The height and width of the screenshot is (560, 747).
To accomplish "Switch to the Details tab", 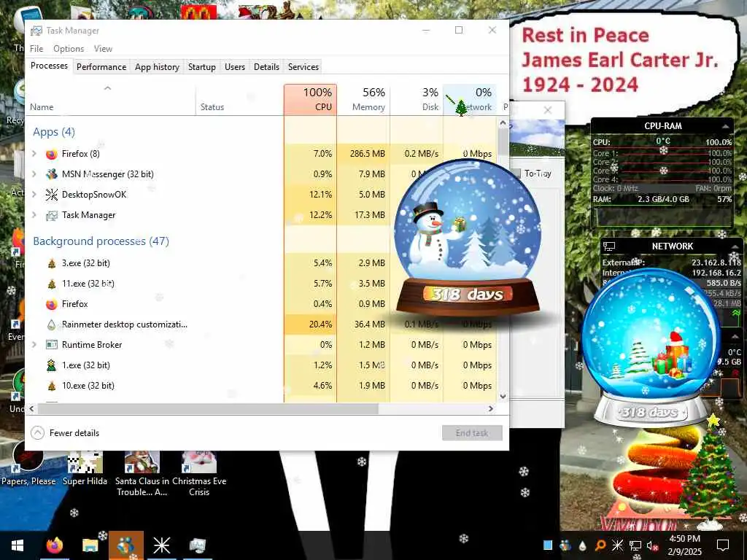I will pyautogui.click(x=266, y=67).
